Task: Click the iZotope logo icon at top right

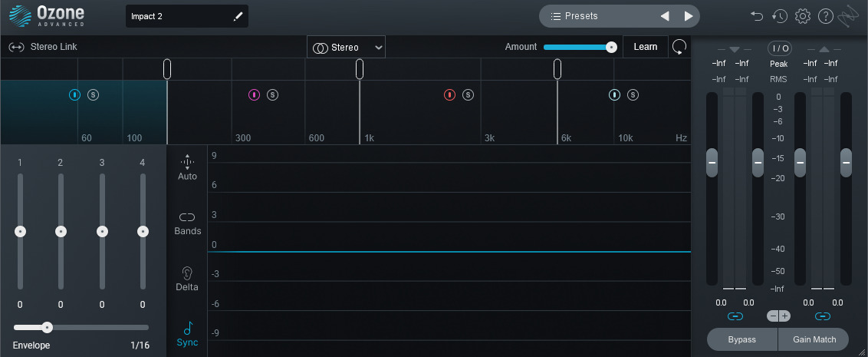Action: coord(847,16)
